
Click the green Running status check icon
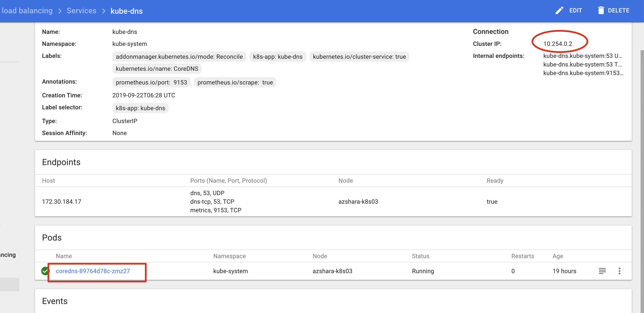(45, 271)
